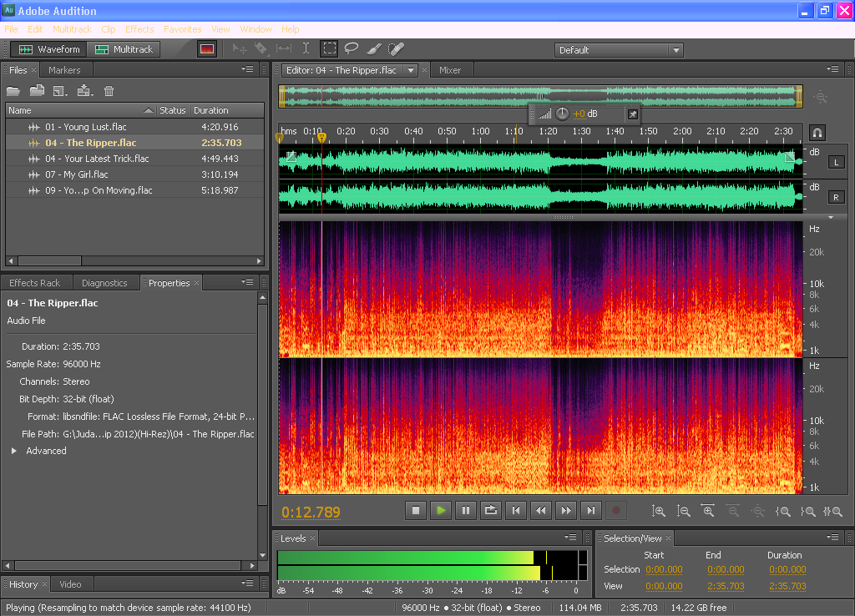
Task: Click the Import File icon in Files panel
Action: click(x=37, y=91)
